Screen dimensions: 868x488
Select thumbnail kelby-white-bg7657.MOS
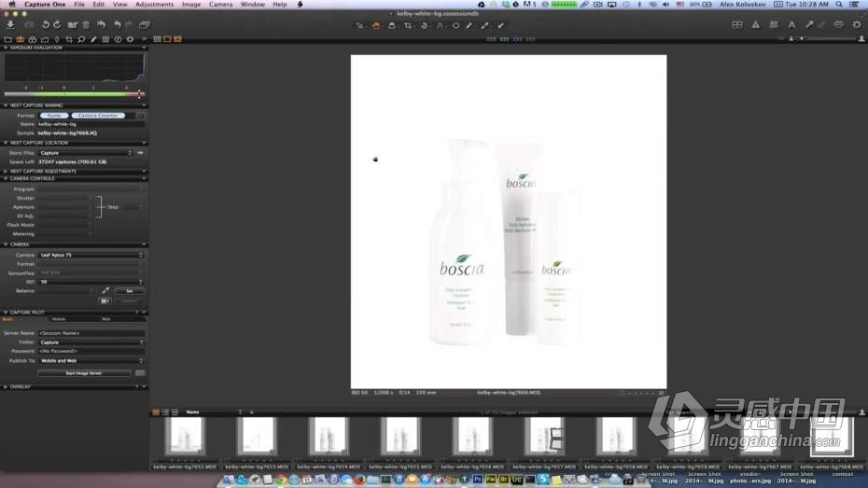coord(544,437)
